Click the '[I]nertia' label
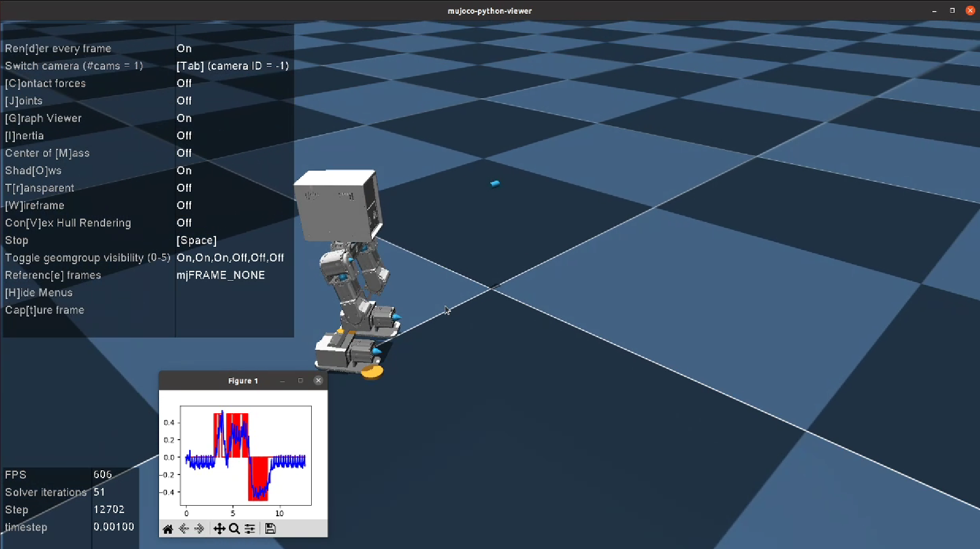The width and height of the screenshot is (980, 549). [x=24, y=136]
